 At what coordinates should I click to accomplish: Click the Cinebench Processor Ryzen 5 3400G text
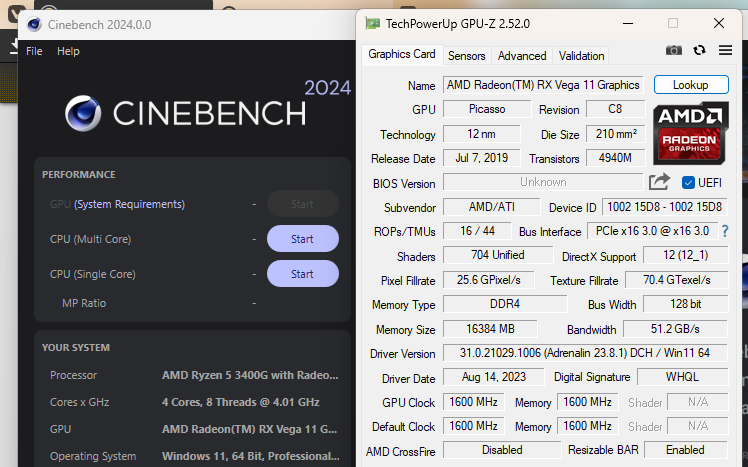pos(250,375)
